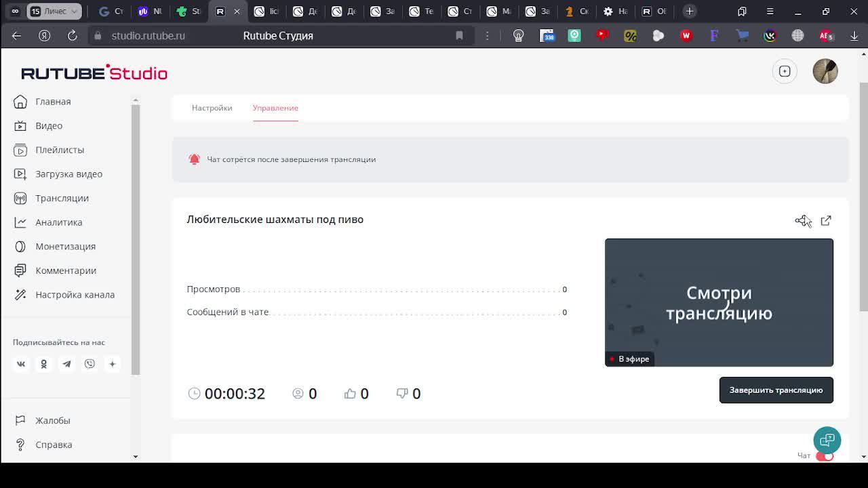Bookmark this page icon
Image resolution: width=868 pixels, height=488 pixels.
click(459, 36)
